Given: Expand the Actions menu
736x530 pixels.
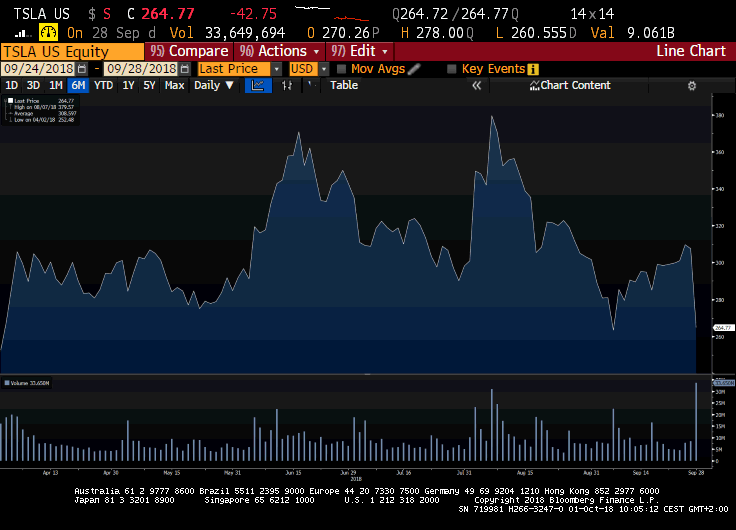Looking at the screenshot, I should point(280,51).
